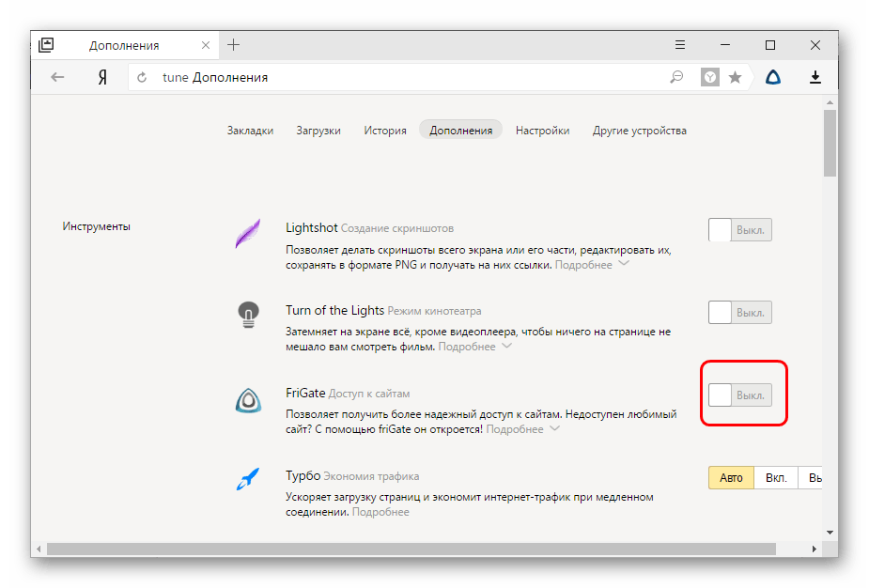Open the downloads arrow icon in toolbar
The width and height of the screenshot is (869, 588).
pyautogui.click(x=815, y=77)
